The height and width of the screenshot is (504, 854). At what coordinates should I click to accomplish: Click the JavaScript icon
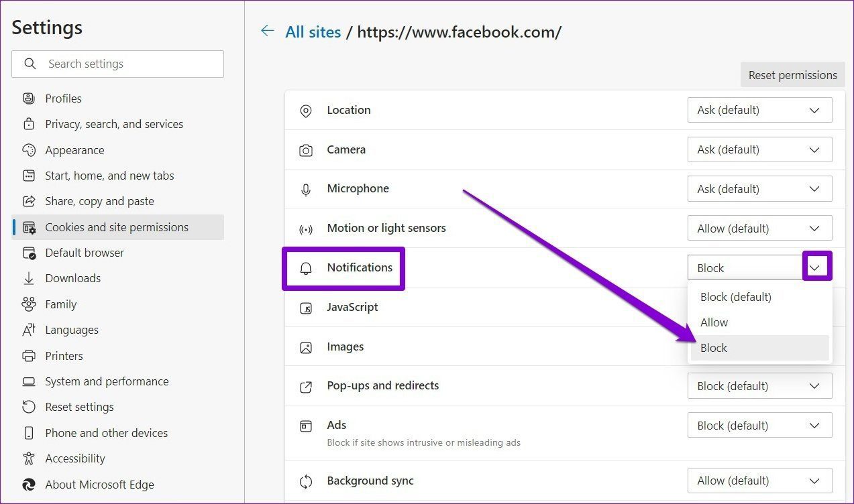[306, 307]
